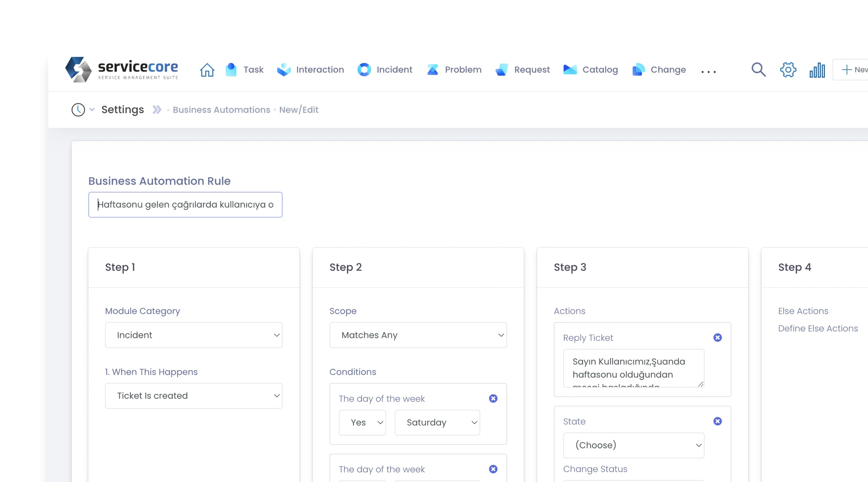Click the Task module icon
Image resolution: width=868 pixels, height=482 pixels.
click(x=231, y=70)
